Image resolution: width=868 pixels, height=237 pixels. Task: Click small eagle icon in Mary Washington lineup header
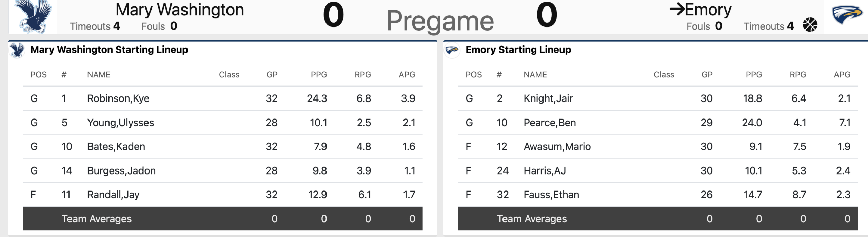[17, 50]
